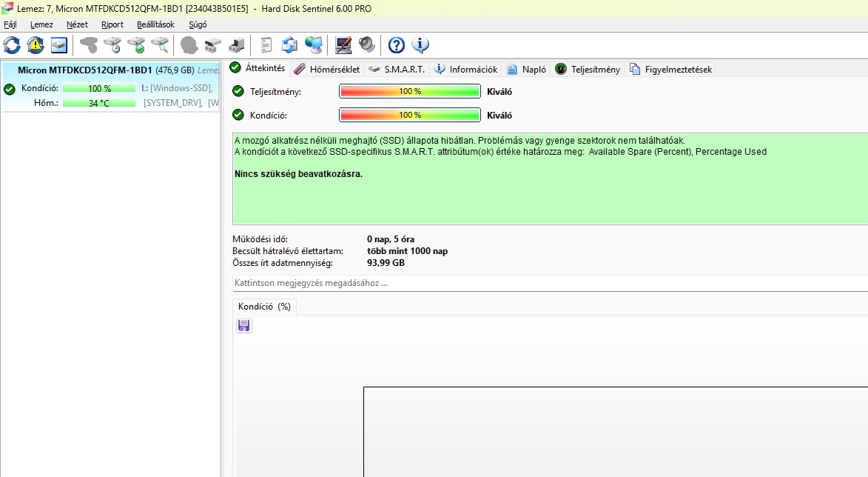Click the green check beside Kondíció bar
868x477 pixels.
238,115
